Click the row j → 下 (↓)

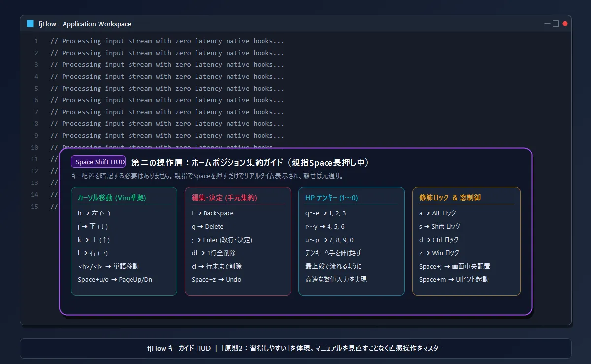(x=93, y=227)
